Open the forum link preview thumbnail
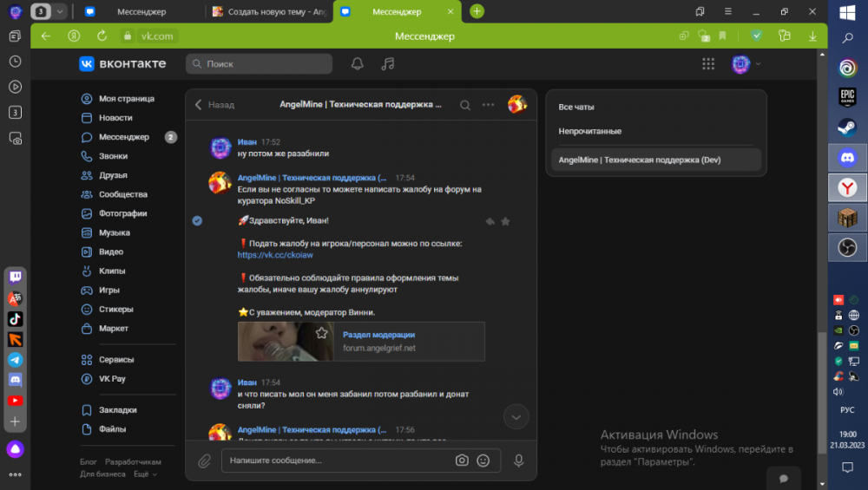This screenshot has width=868, height=490. 286,341
